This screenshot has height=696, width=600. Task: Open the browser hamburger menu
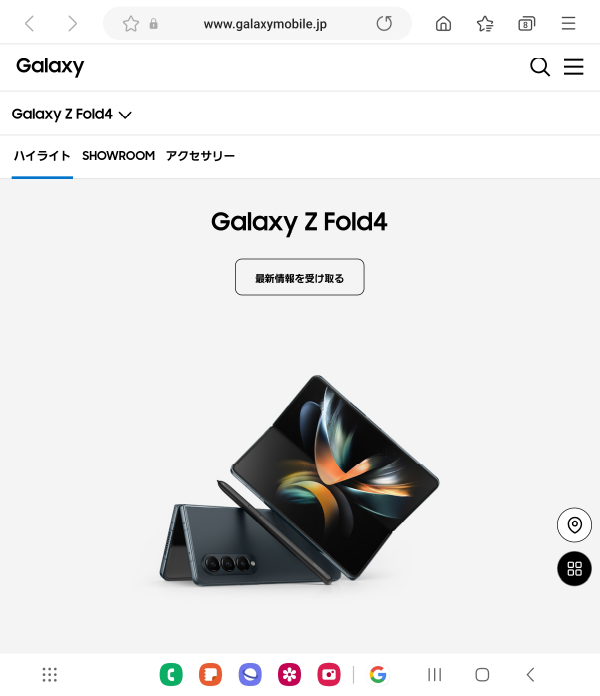pyautogui.click(x=568, y=24)
